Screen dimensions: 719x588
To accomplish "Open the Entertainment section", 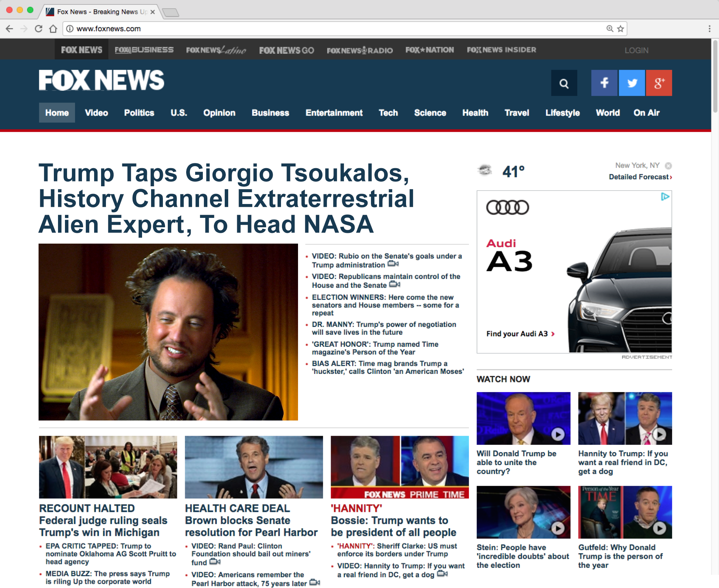I will tap(334, 113).
